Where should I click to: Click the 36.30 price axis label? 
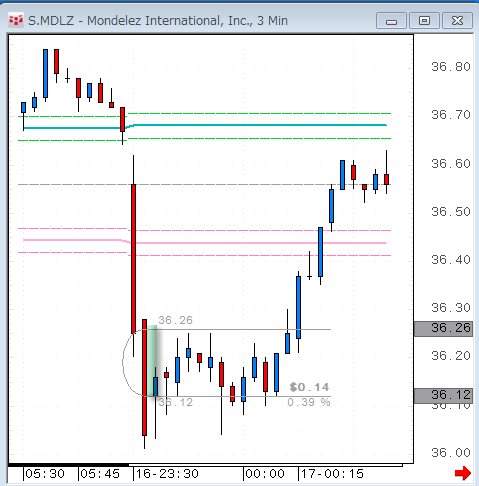point(451,308)
